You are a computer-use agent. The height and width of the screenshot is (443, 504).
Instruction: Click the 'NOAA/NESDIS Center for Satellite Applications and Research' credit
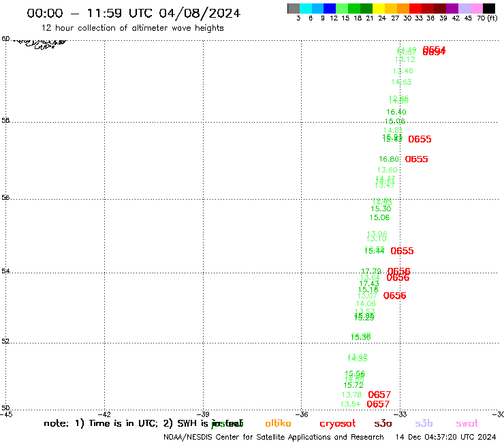click(274, 438)
